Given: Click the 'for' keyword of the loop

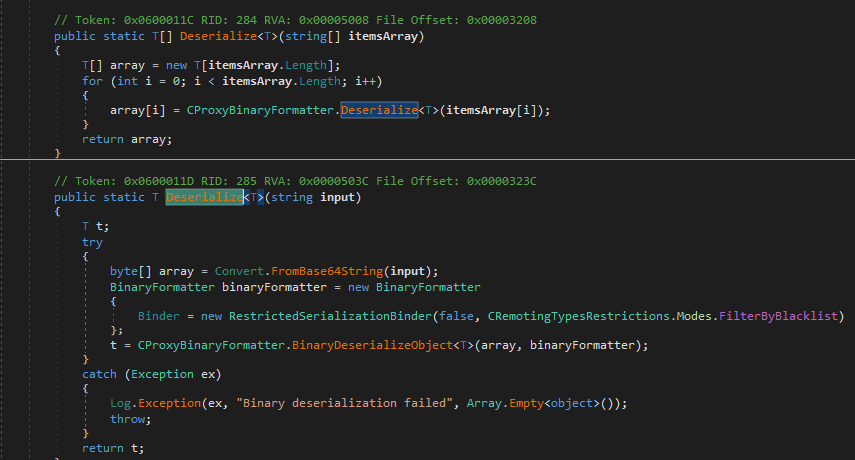Looking at the screenshot, I should [92, 81].
